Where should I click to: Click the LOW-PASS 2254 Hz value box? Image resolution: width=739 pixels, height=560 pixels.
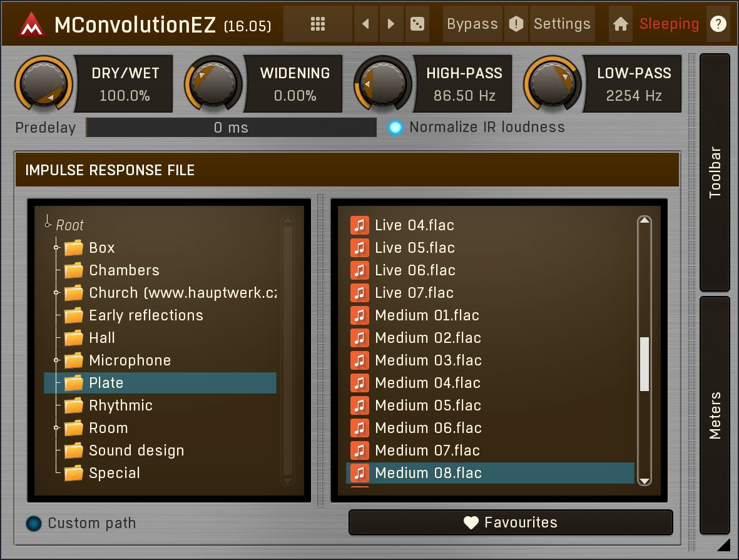633,84
